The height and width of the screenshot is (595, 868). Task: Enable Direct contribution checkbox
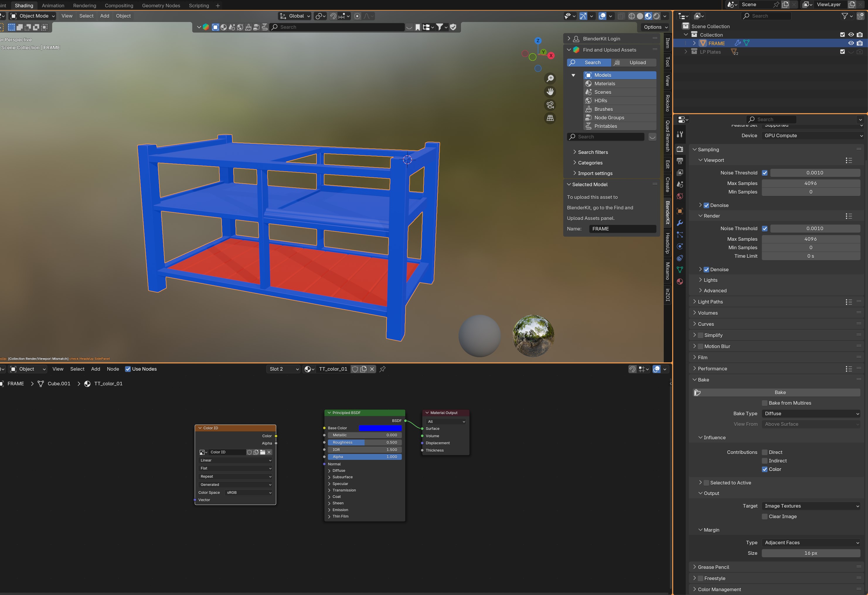[765, 452]
